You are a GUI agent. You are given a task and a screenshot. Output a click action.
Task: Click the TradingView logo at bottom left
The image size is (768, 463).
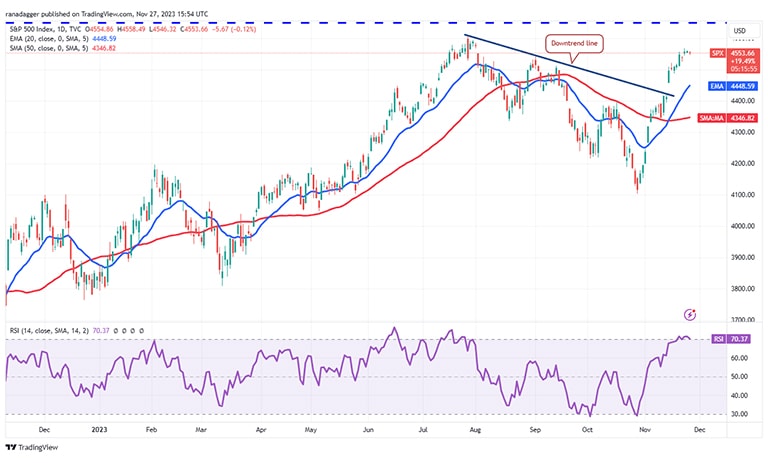point(31,447)
